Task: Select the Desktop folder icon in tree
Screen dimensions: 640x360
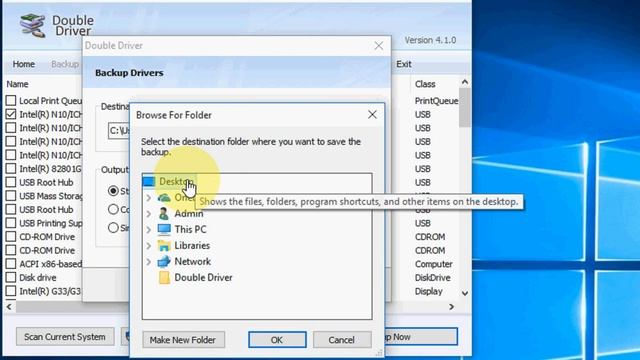Action: click(149, 181)
